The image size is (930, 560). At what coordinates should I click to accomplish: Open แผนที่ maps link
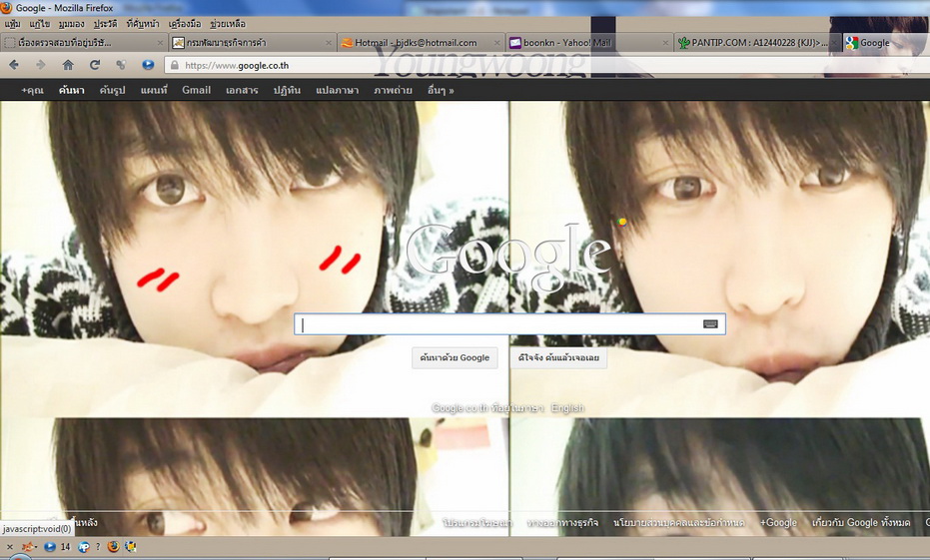click(154, 90)
